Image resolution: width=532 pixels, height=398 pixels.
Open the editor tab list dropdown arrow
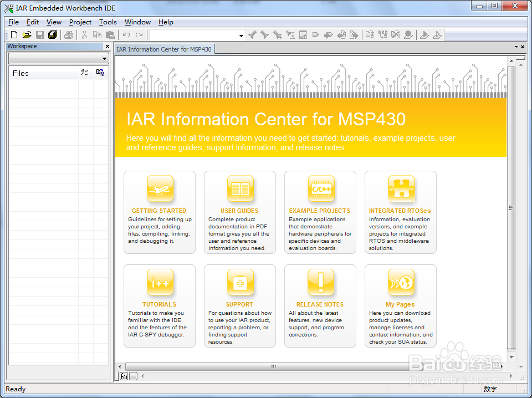tap(516, 47)
